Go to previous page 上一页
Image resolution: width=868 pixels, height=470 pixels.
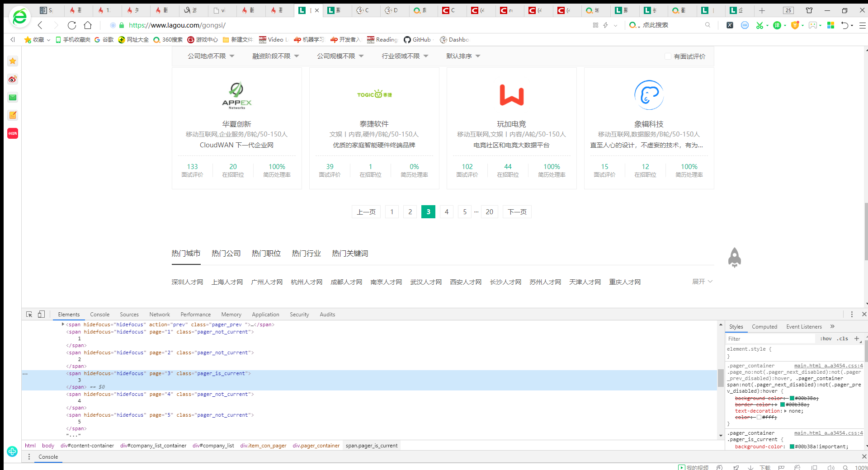(x=366, y=212)
